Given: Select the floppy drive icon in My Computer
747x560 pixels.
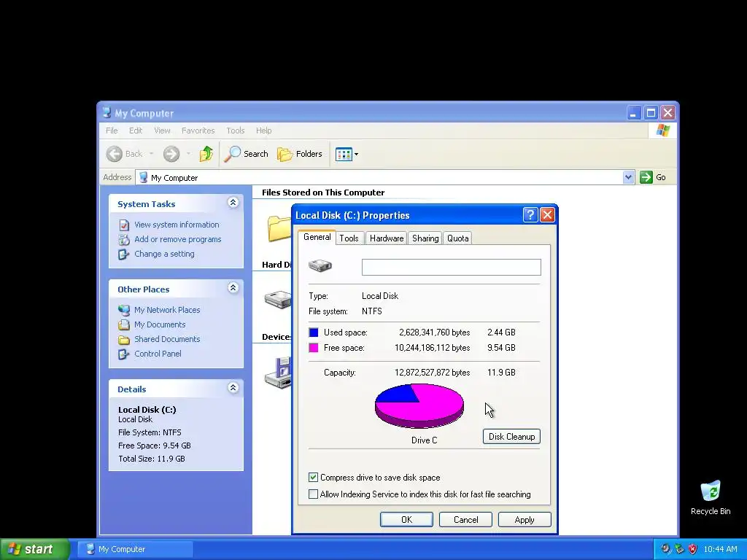Looking at the screenshot, I should [x=278, y=373].
